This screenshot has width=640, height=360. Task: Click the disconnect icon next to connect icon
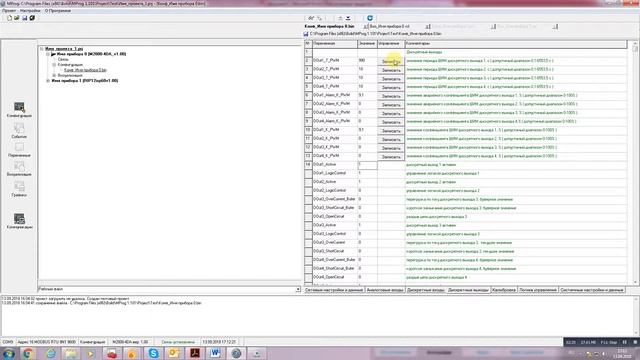click(x=320, y=18)
